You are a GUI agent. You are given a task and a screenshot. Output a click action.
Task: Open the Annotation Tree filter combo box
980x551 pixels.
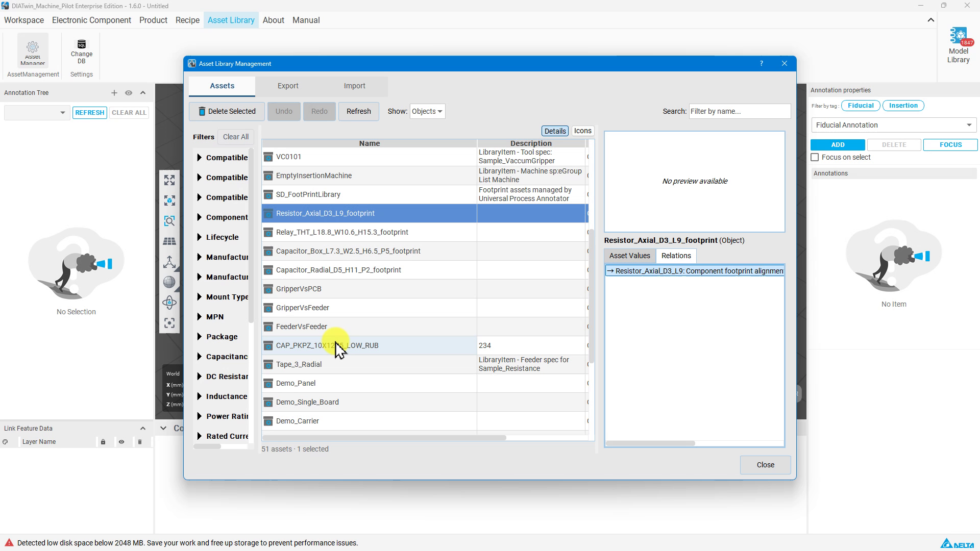point(37,113)
